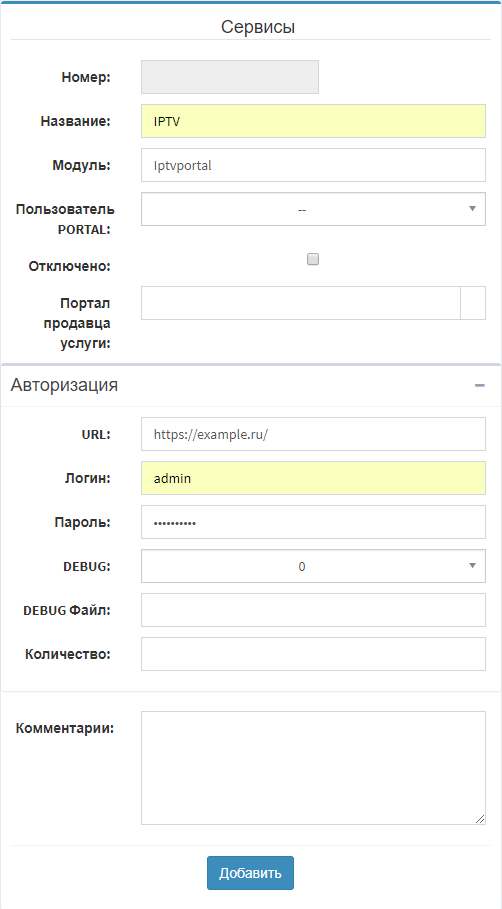Image resolution: width=502 pixels, height=909 pixels.
Task: Click the Портал продавца услуги text input
Action: click(x=301, y=303)
